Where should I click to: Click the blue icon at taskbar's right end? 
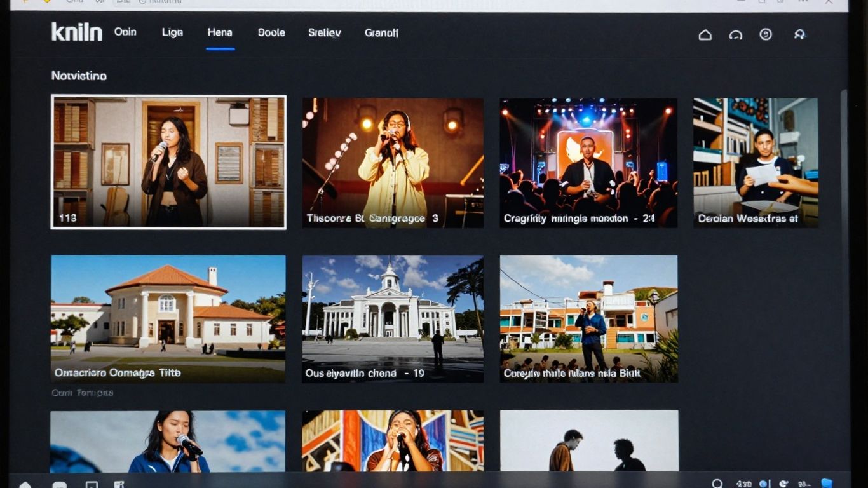click(827, 484)
